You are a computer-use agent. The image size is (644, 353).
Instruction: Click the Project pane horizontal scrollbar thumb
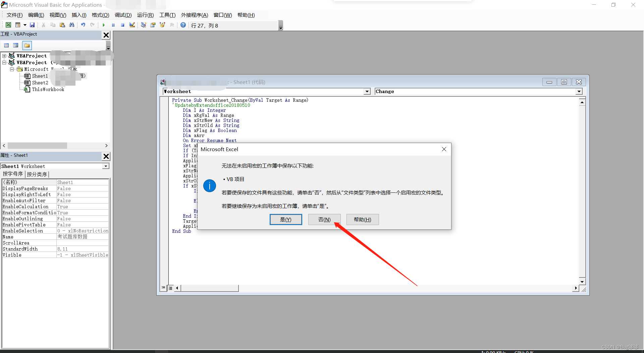37,145
